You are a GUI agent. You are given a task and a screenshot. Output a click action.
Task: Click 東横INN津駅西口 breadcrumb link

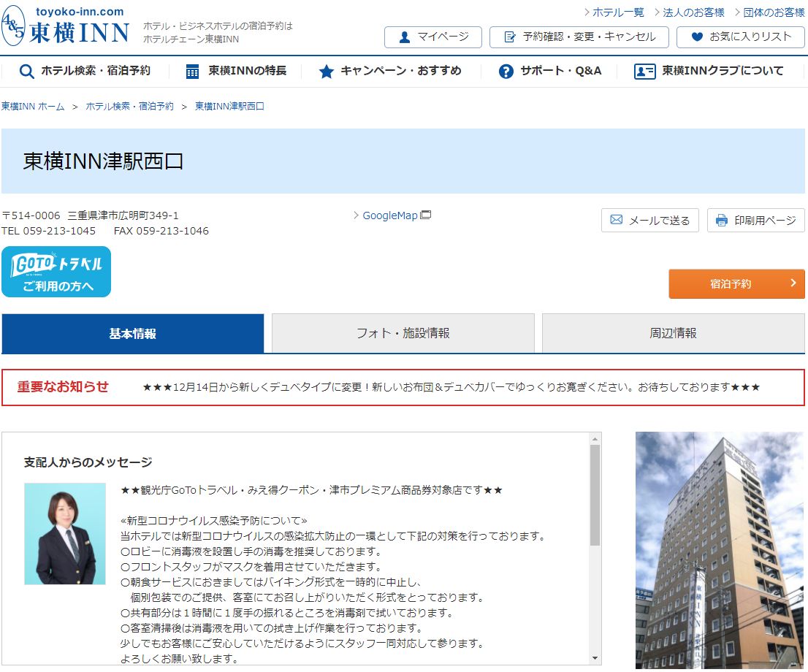pyautogui.click(x=229, y=106)
